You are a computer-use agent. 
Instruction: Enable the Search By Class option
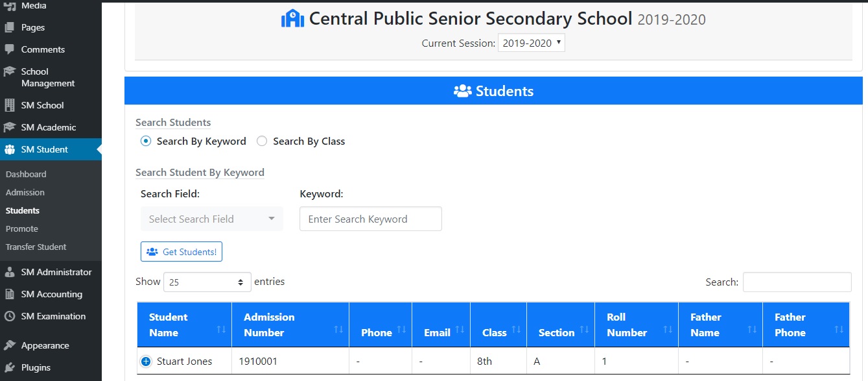point(262,141)
